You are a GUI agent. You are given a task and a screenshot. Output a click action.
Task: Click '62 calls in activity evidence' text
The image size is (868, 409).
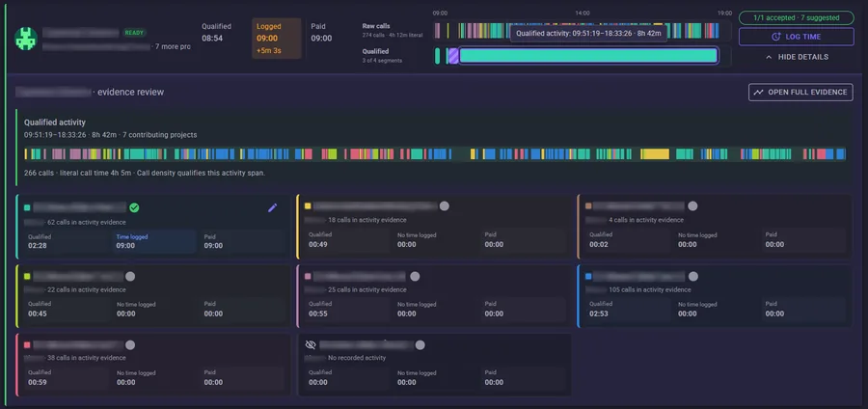tap(87, 223)
